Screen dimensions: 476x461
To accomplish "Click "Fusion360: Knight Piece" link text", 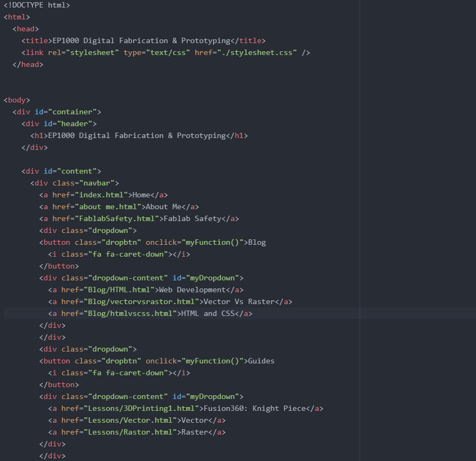I will 254,408.
